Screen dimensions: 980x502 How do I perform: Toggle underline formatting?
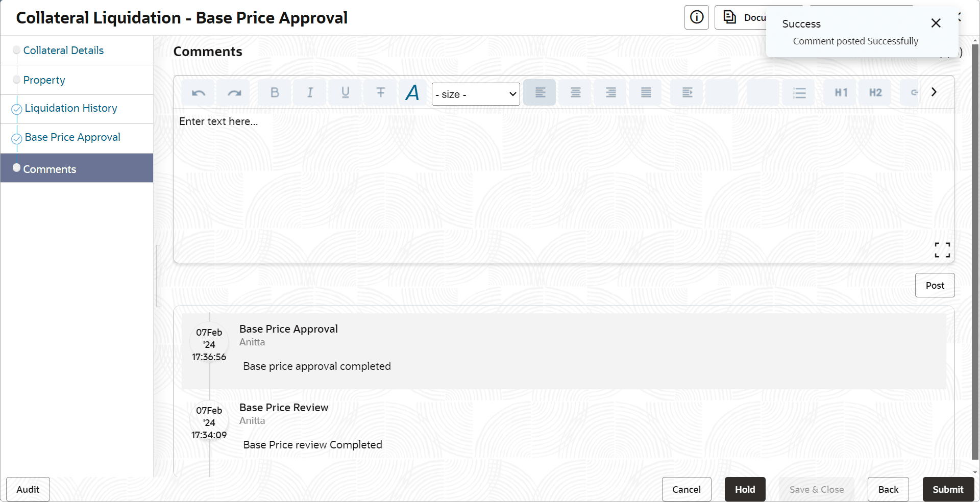click(x=345, y=92)
